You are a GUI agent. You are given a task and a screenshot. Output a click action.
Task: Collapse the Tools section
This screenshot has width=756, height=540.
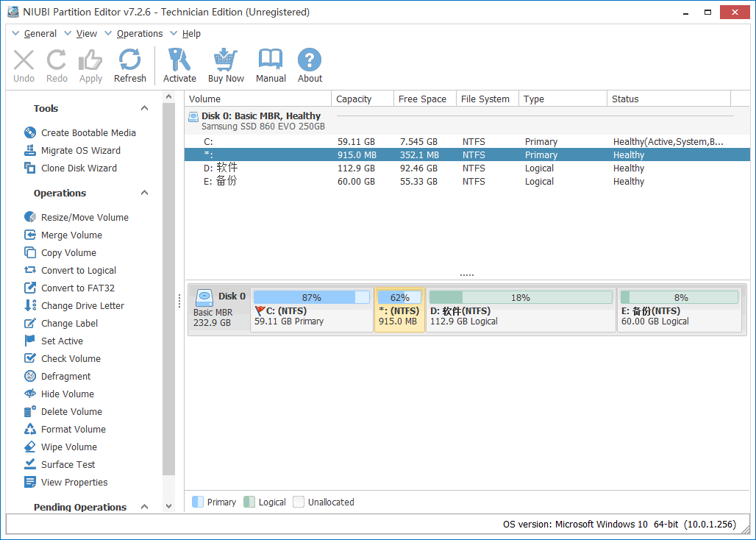tap(144, 109)
